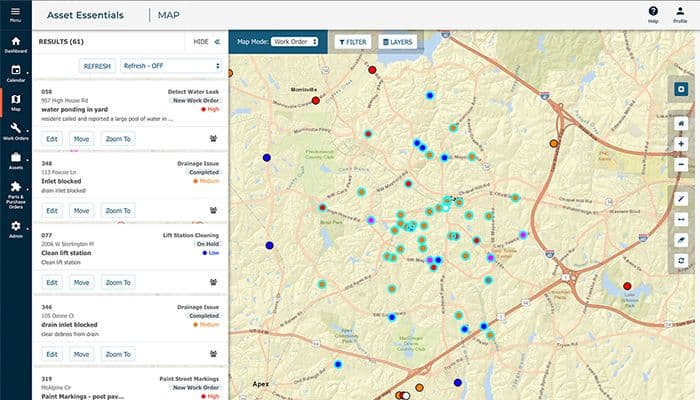
Task: Open the FILTER menu on map toolbar
Action: (352, 42)
